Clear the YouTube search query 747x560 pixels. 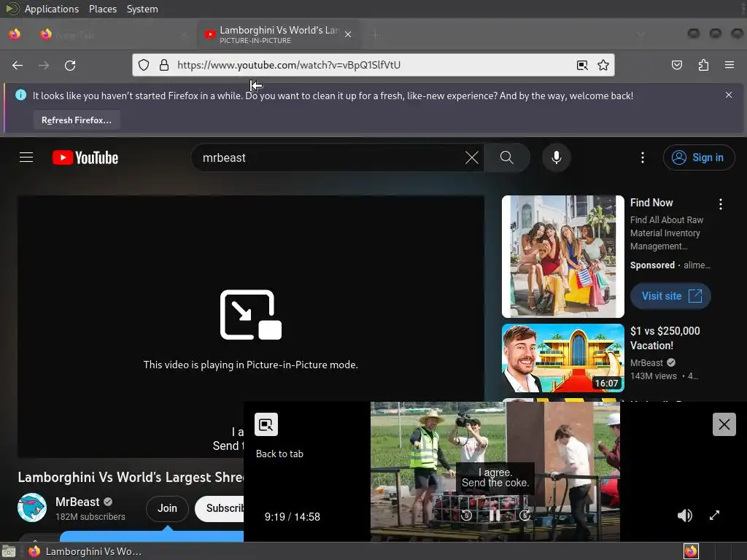472,157
